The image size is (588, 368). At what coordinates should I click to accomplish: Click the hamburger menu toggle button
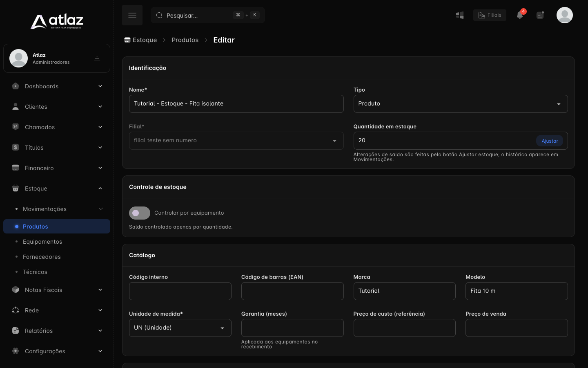(x=132, y=15)
